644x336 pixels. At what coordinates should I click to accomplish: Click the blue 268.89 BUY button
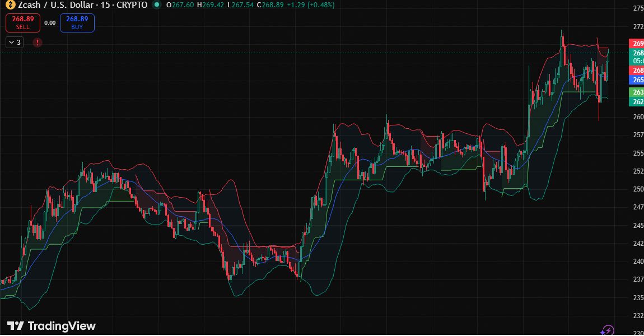pyautogui.click(x=77, y=22)
